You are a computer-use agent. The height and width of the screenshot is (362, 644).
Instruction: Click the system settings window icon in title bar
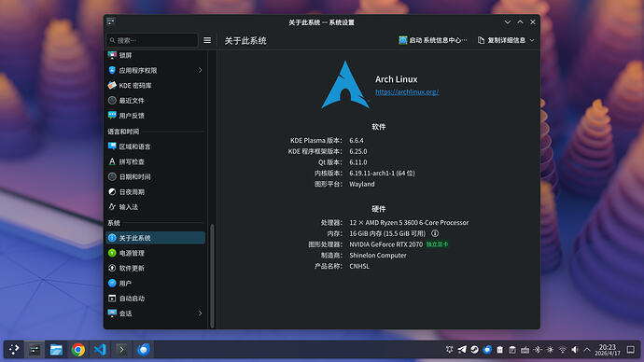coord(110,21)
